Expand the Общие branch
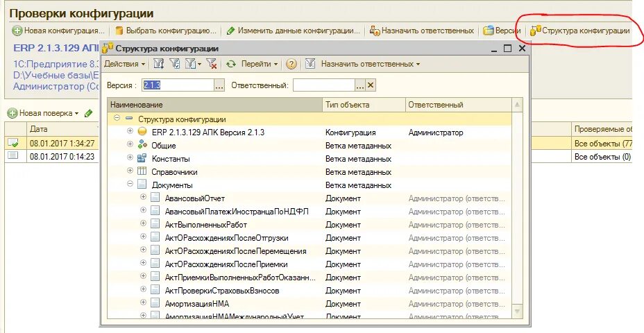This screenshot has width=644, height=333. [130, 144]
